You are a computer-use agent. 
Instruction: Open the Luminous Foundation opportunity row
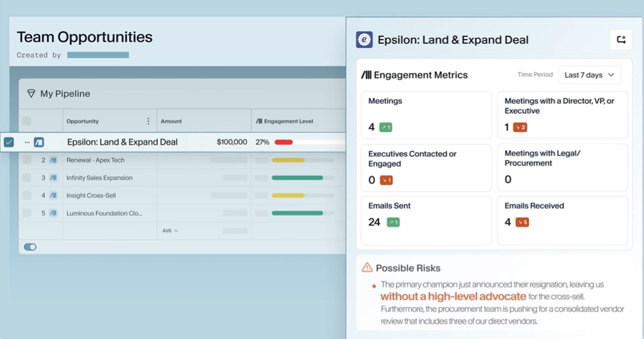[104, 213]
